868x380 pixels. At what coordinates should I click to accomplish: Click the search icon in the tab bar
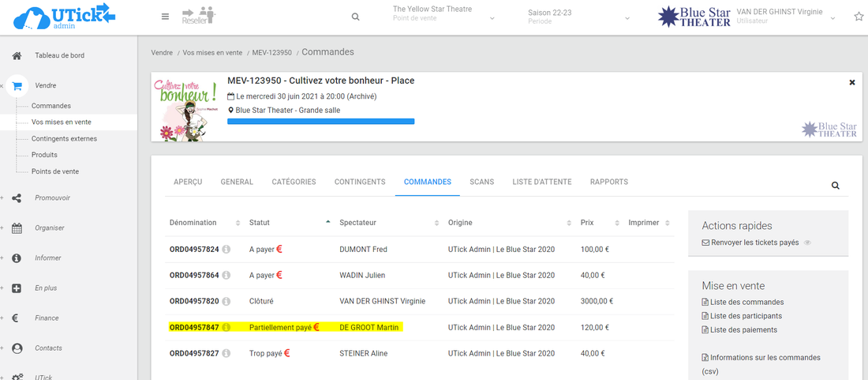click(836, 186)
